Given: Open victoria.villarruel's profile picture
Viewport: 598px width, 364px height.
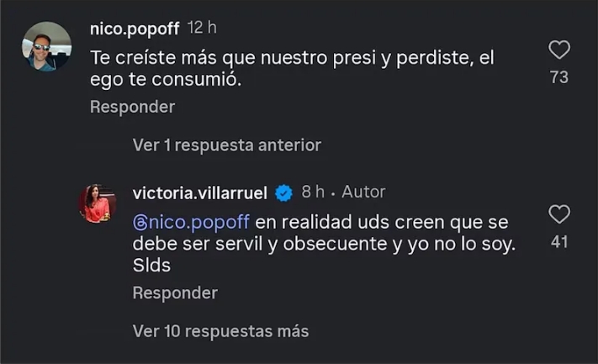Looking at the screenshot, I should pos(96,203).
